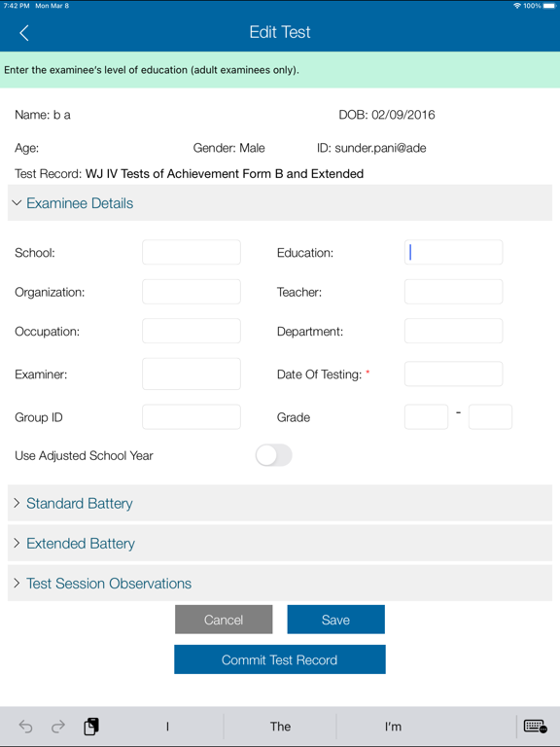Image resolution: width=560 pixels, height=747 pixels.
Task: Expand Test Session Observations section
Action: [x=280, y=584]
